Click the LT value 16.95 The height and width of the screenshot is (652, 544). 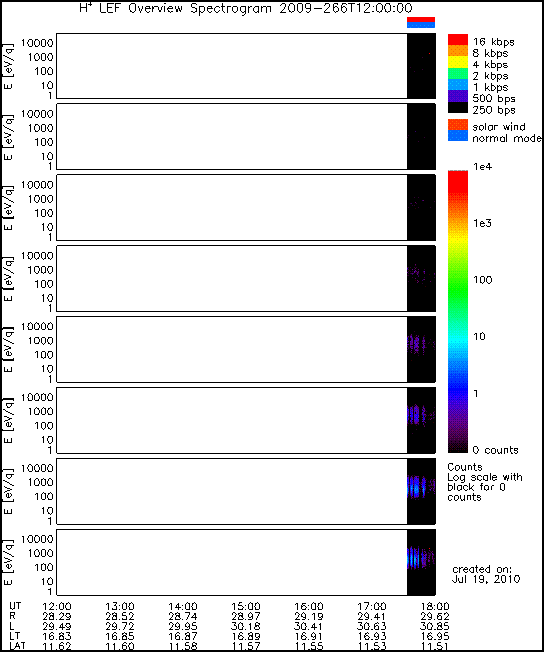[x=435, y=636]
